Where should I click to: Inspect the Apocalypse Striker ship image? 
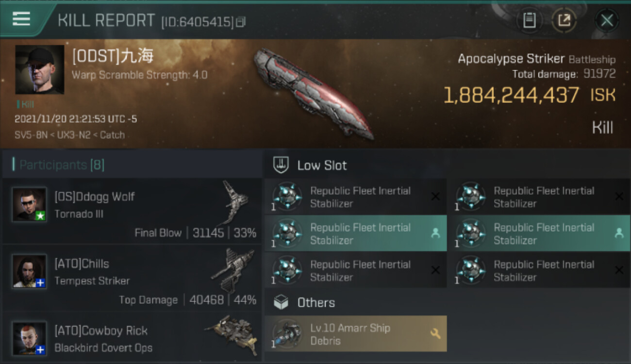coord(313,92)
